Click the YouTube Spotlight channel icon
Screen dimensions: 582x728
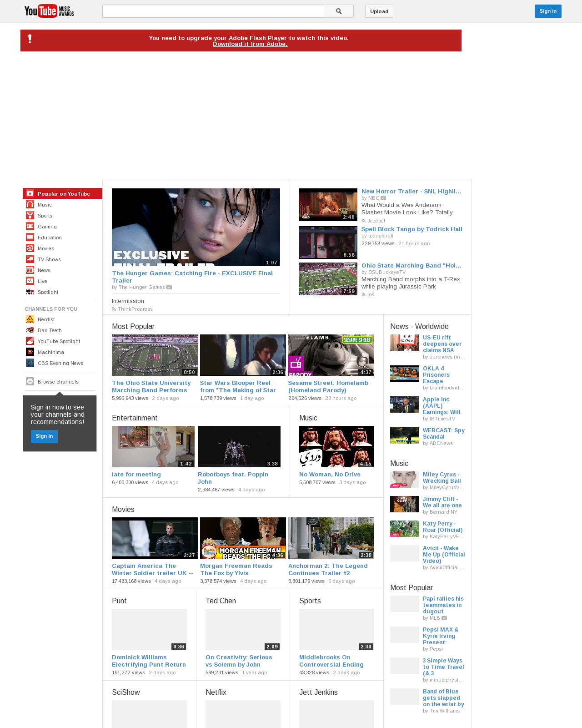point(30,341)
